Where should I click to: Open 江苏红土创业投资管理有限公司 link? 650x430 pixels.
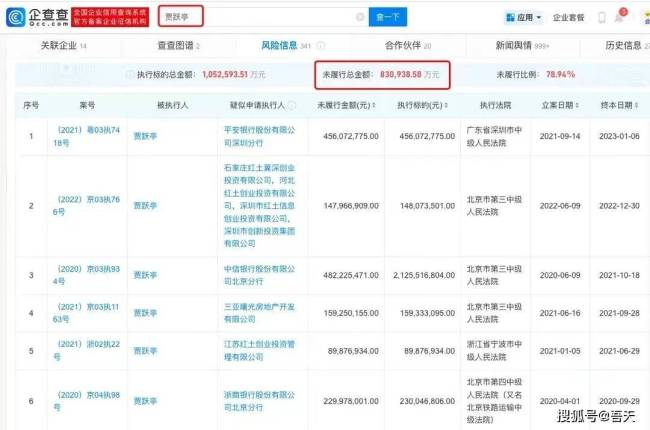coord(260,350)
